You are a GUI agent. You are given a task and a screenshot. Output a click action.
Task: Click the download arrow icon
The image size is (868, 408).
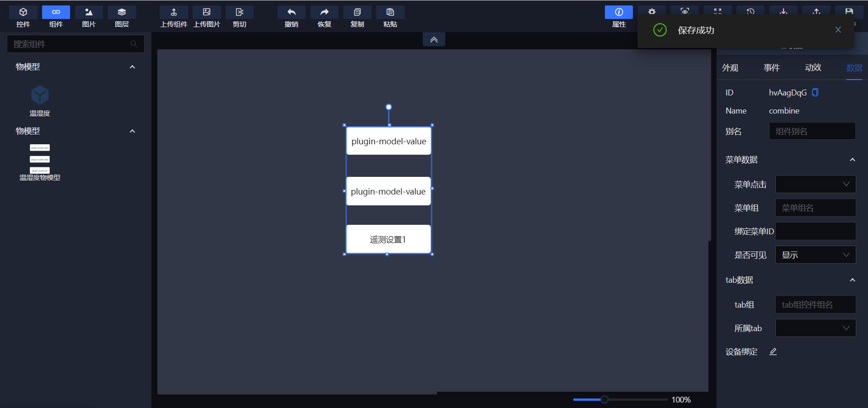pos(783,11)
